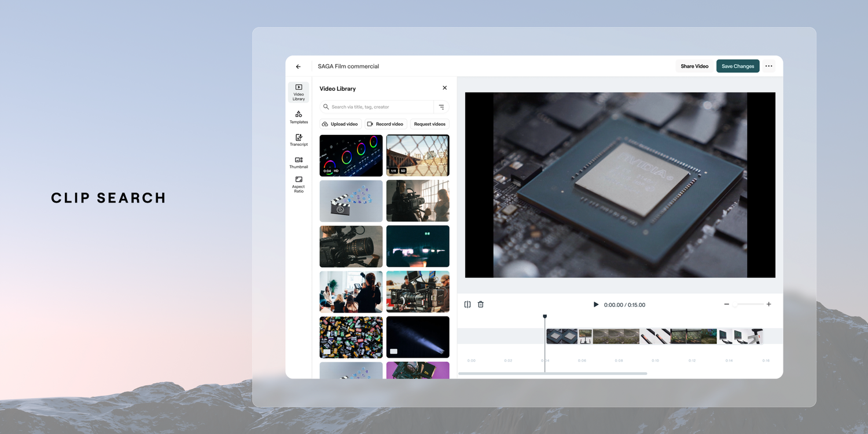
Task: Click the zoom in plus icon
Action: pyautogui.click(x=768, y=304)
